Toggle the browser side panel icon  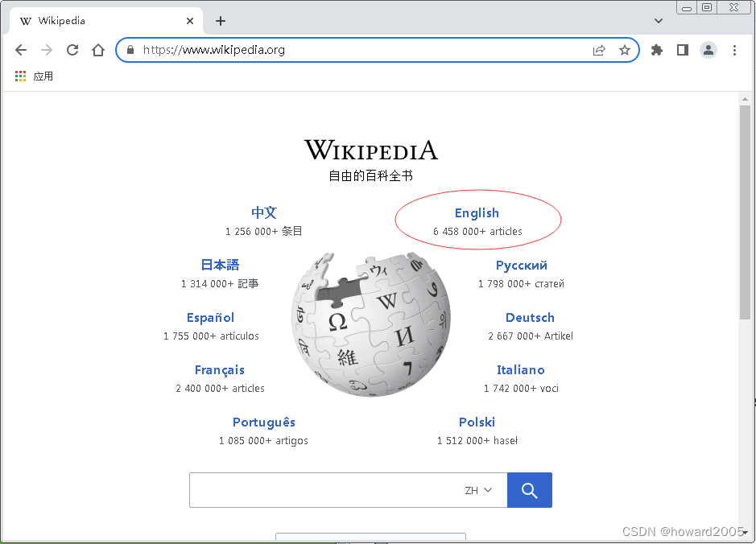683,50
